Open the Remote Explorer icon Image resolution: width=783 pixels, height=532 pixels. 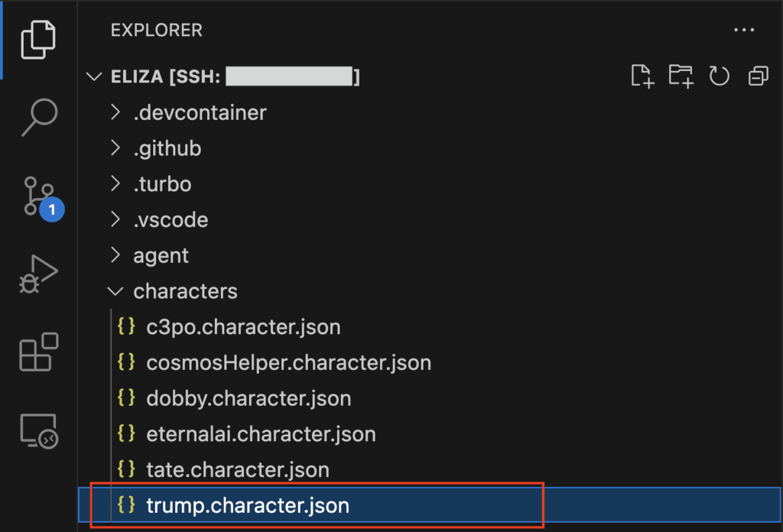click(39, 431)
